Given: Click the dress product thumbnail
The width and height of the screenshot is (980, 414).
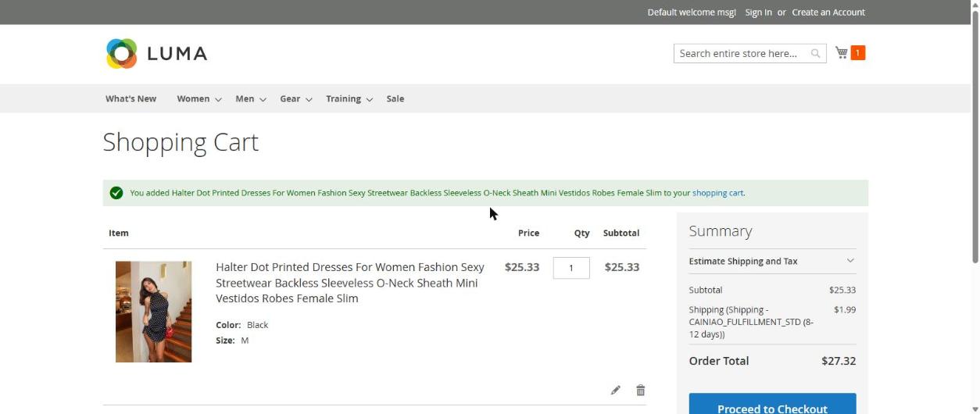Looking at the screenshot, I should (x=153, y=312).
